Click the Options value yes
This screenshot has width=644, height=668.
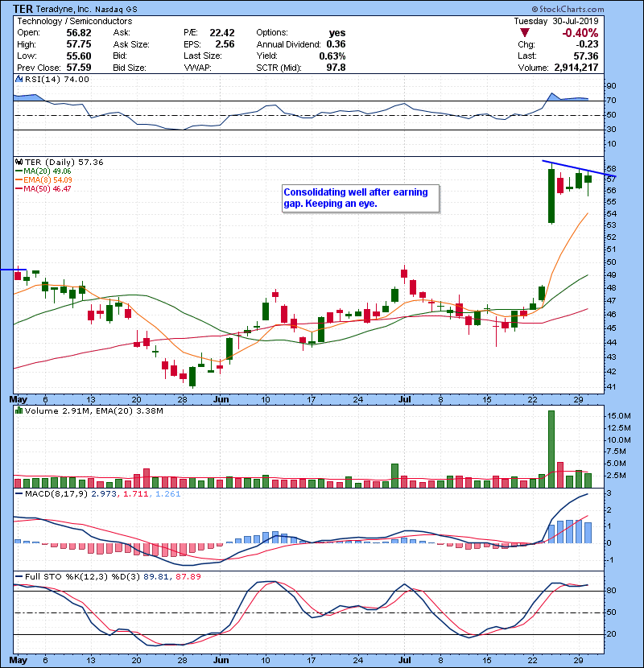[x=337, y=33]
